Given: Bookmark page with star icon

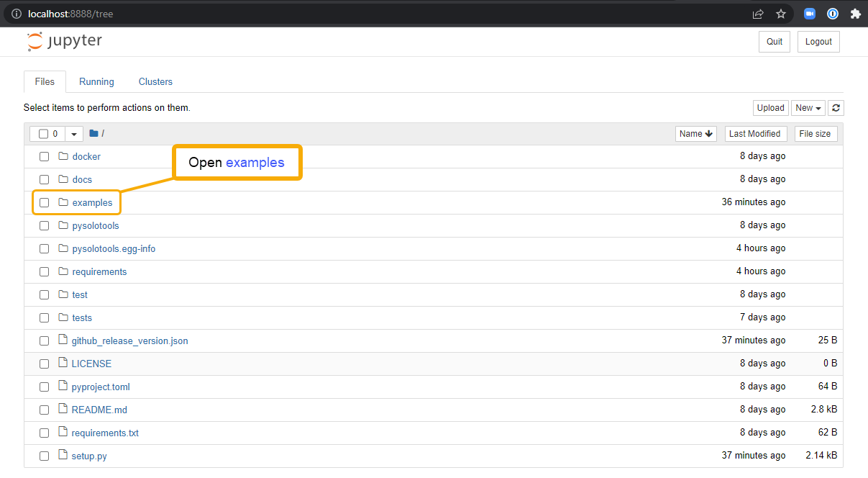Looking at the screenshot, I should pos(780,14).
